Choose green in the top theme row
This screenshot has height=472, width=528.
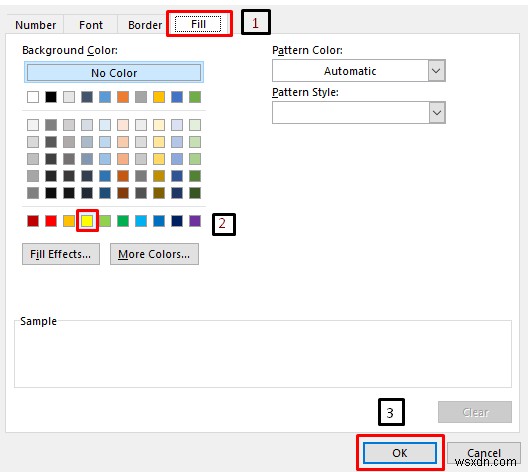click(195, 97)
